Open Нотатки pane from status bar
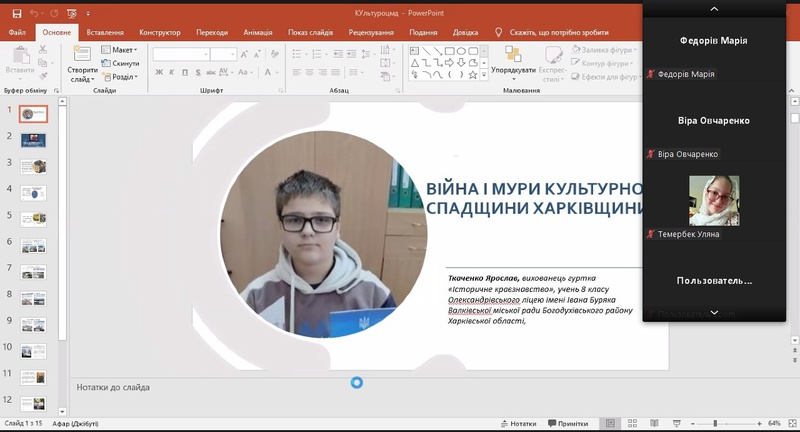The width and height of the screenshot is (800, 432). 518,424
